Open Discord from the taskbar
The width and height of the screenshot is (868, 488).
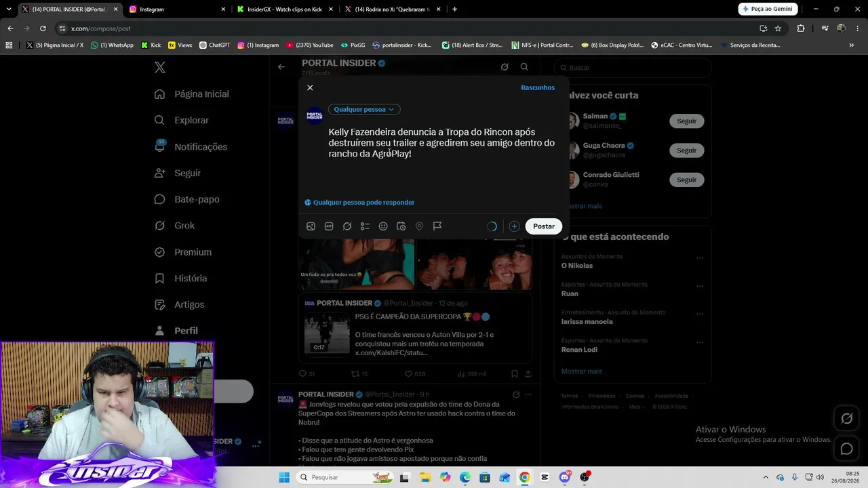click(565, 478)
